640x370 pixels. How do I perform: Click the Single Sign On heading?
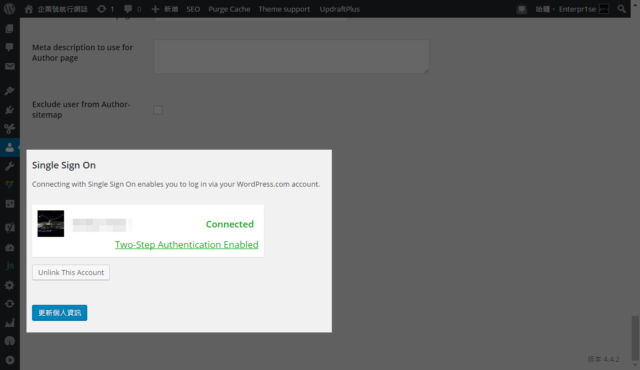(64, 165)
